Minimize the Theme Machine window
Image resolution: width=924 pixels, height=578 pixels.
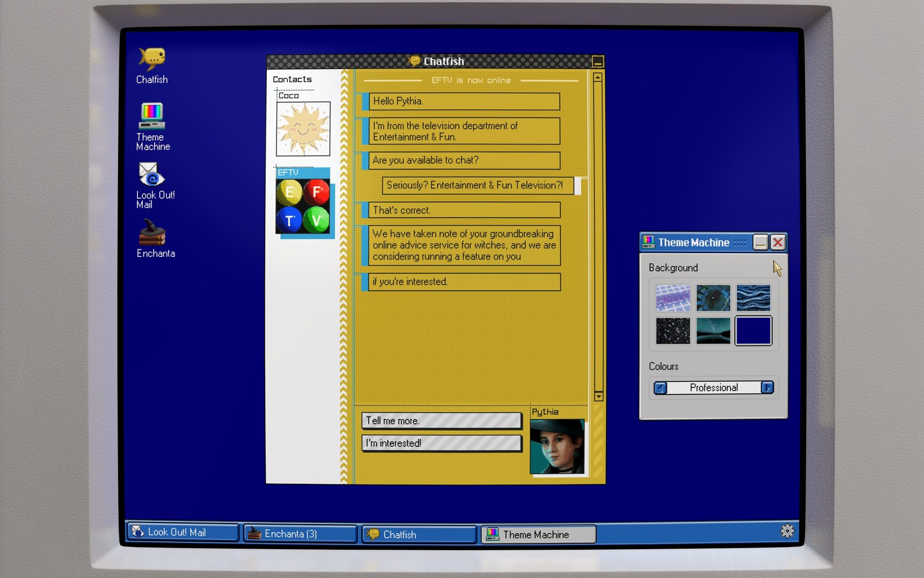coord(760,242)
